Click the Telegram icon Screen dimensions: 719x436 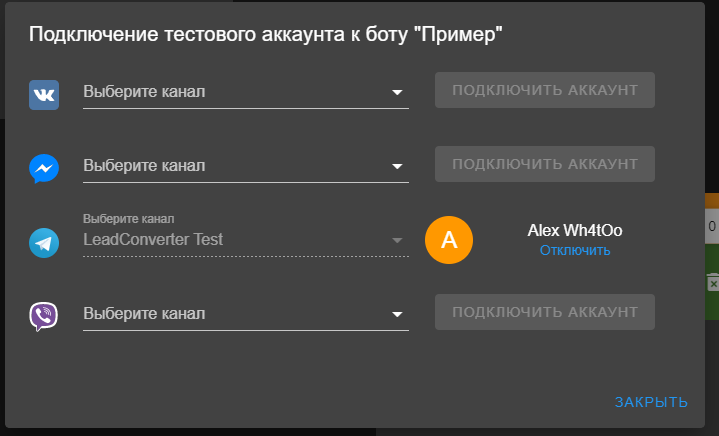(x=44, y=243)
